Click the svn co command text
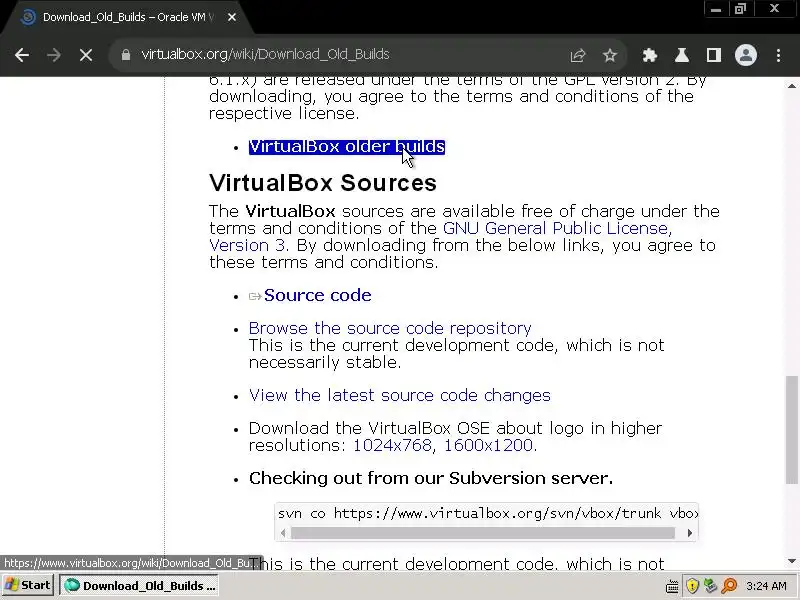The height and width of the screenshot is (600, 800). [487, 513]
